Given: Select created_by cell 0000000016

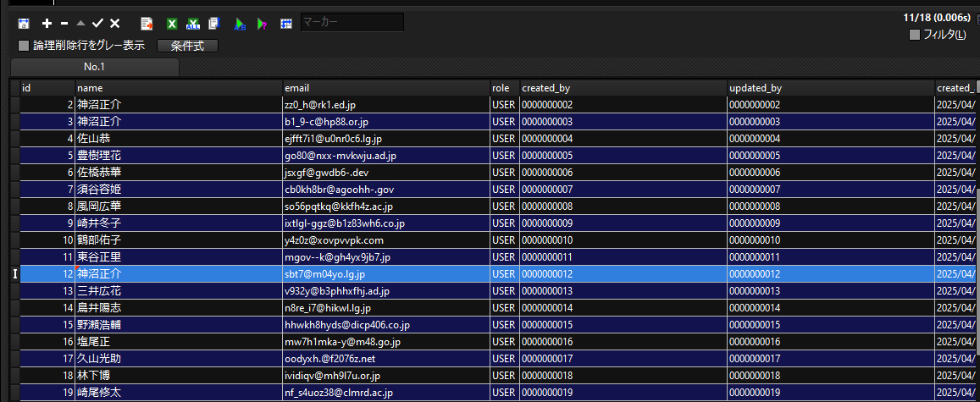Looking at the screenshot, I should [623, 341].
